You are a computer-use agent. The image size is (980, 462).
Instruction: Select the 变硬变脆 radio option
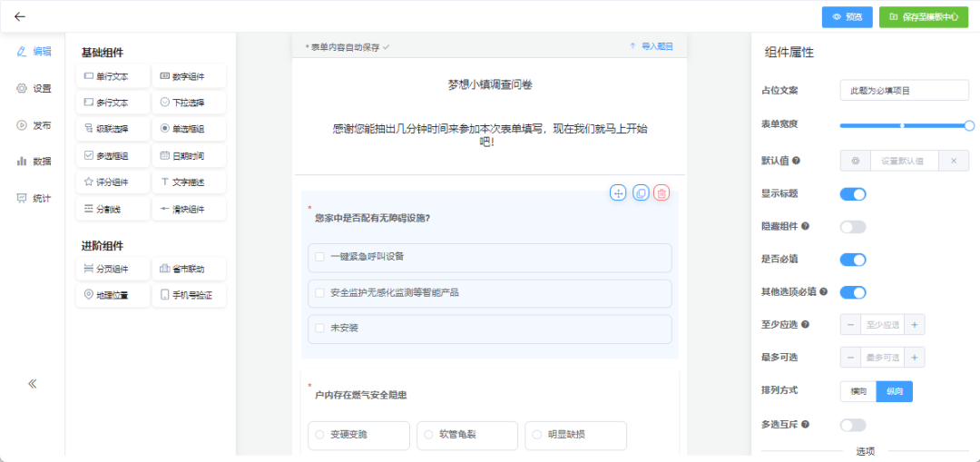point(358,435)
